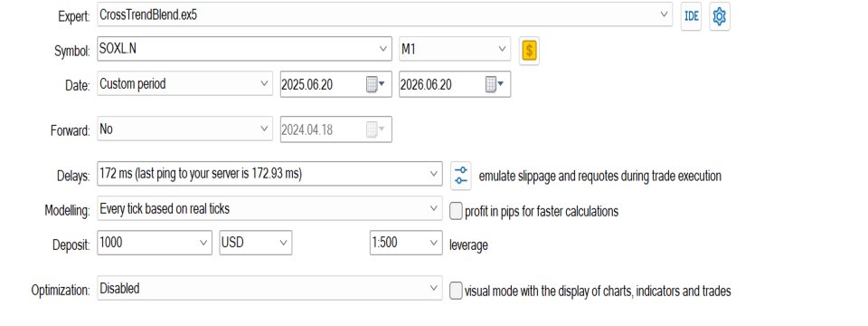Open the Custom period date dropdown
868x326 pixels.
point(184,83)
